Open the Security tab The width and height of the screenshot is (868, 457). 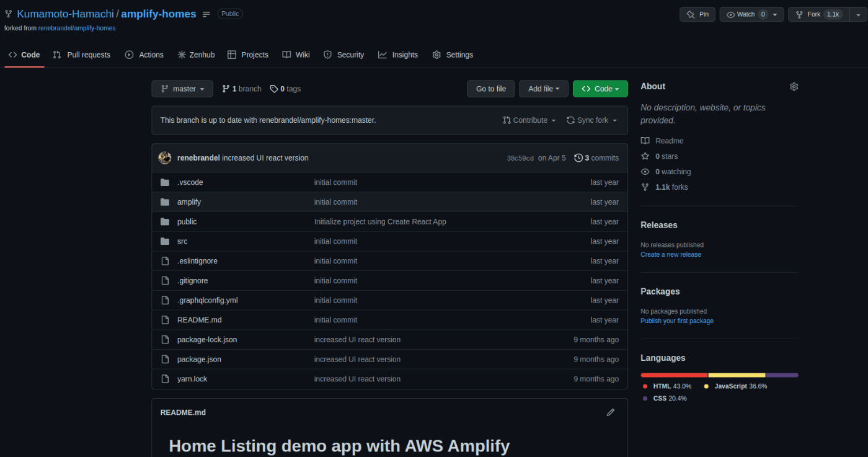[344, 55]
